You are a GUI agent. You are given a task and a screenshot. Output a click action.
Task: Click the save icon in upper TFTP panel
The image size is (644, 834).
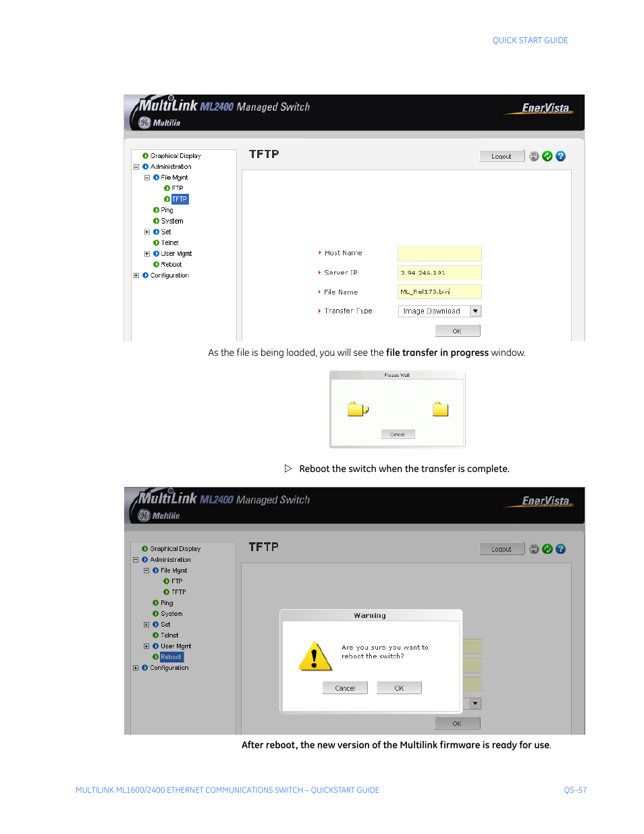(x=534, y=156)
